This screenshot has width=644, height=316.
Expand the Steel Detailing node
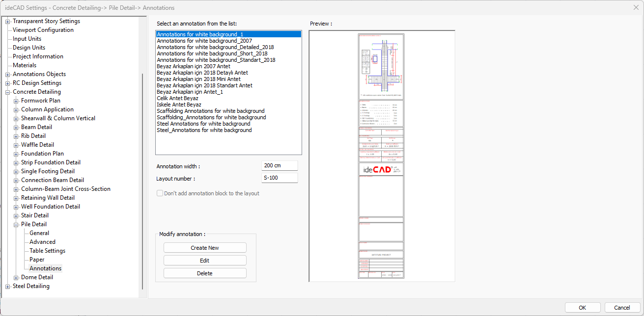pos(8,287)
